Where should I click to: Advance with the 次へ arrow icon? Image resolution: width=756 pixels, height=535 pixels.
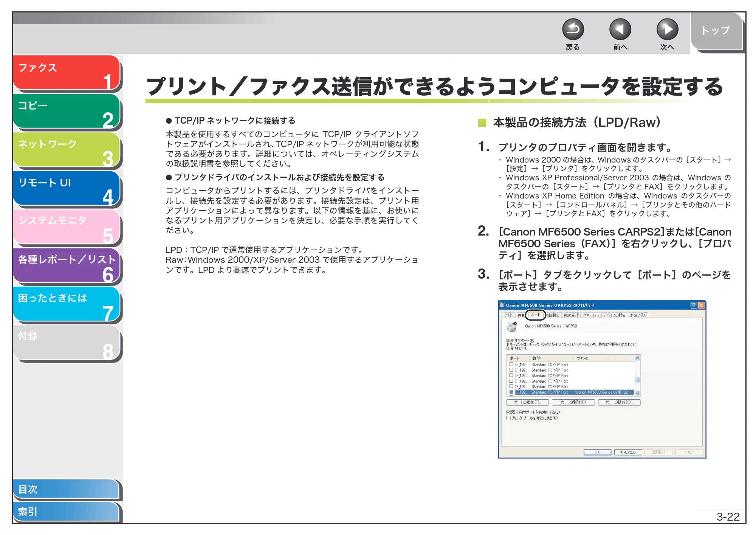[667, 29]
